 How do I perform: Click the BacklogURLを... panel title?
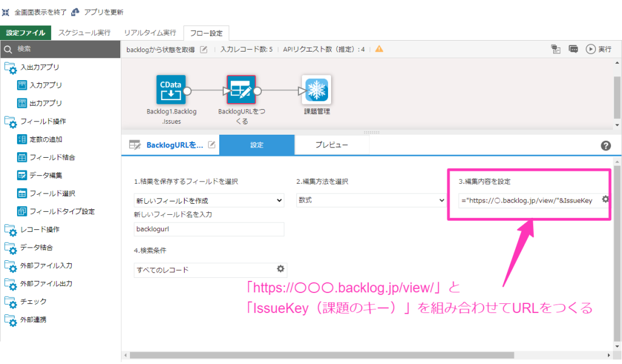(x=175, y=145)
